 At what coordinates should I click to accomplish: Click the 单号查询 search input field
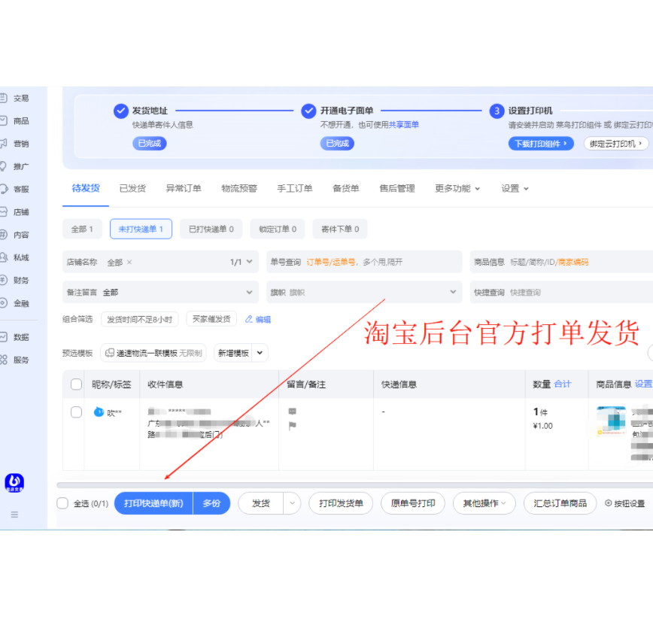361,261
